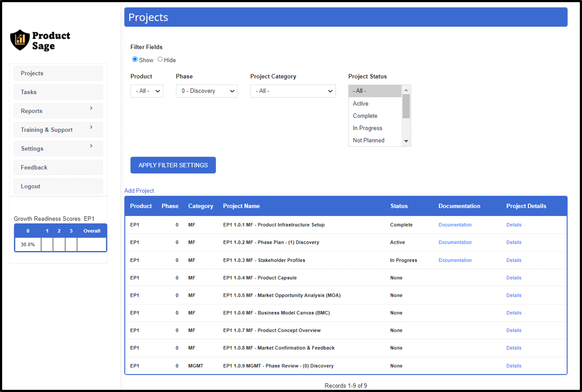Expand the Settings menu chevron

pos(91,146)
